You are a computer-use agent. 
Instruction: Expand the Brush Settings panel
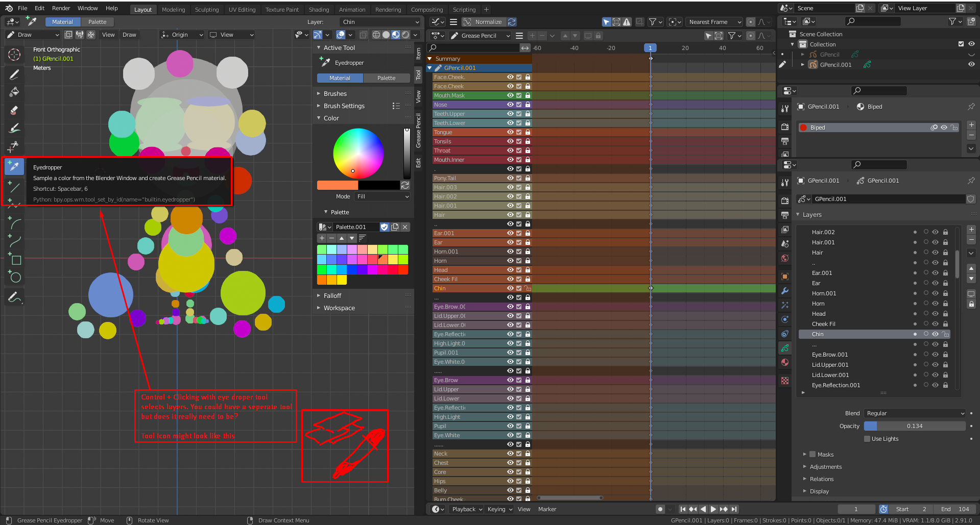344,106
